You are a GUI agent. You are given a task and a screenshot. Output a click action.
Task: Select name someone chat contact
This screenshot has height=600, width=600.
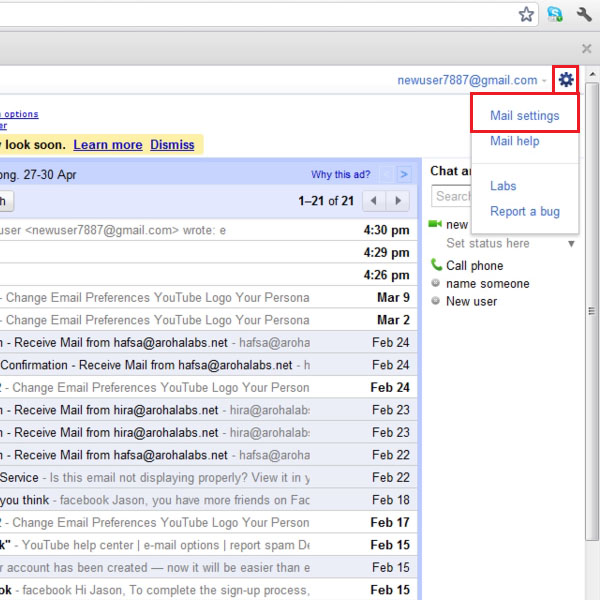click(488, 284)
